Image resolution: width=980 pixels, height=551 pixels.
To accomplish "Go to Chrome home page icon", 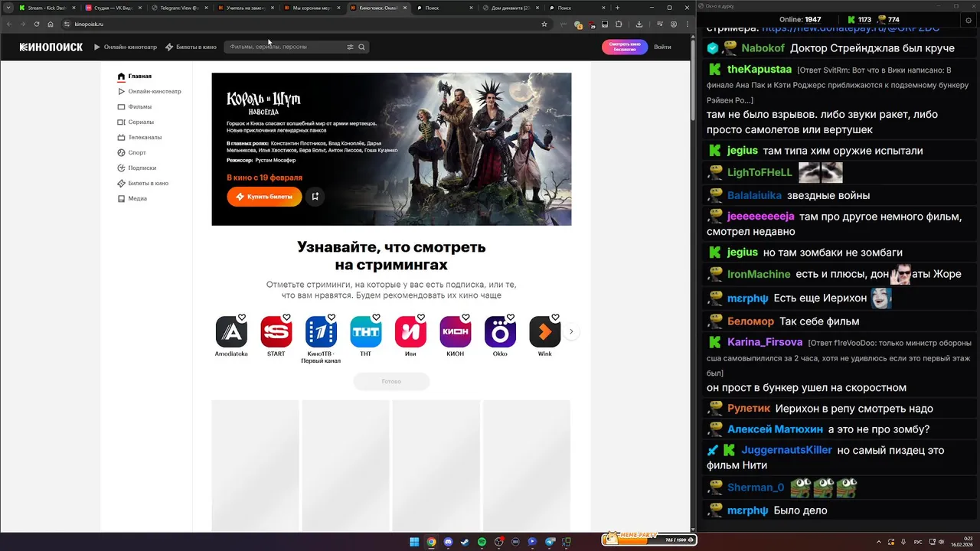I will click(x=51, y=24).
